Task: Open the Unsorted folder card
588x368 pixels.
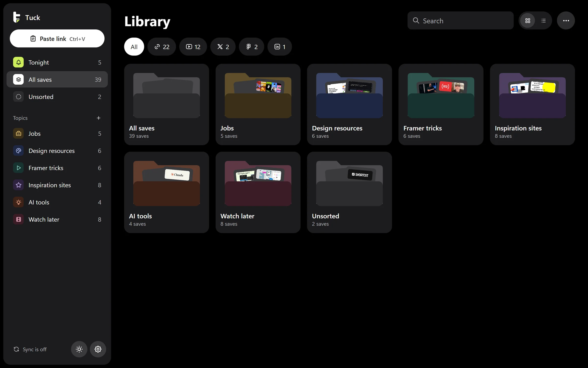Action: 349,192
